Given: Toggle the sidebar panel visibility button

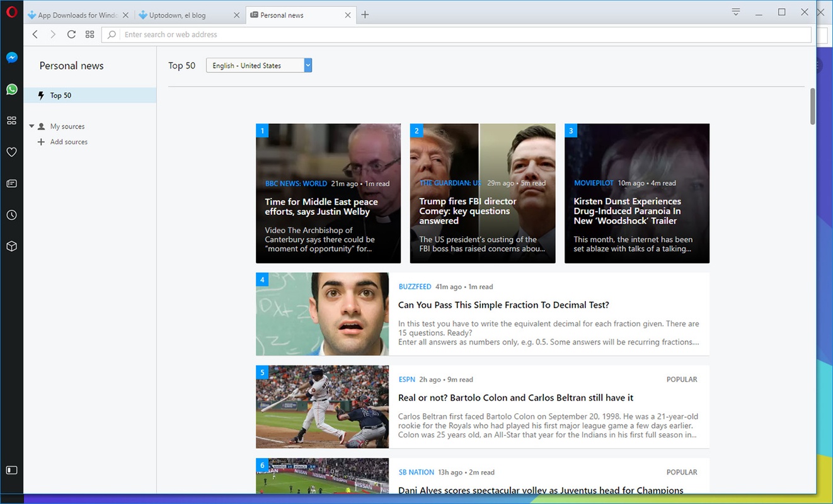Looking at the screenshot, I should coord(11,470).
